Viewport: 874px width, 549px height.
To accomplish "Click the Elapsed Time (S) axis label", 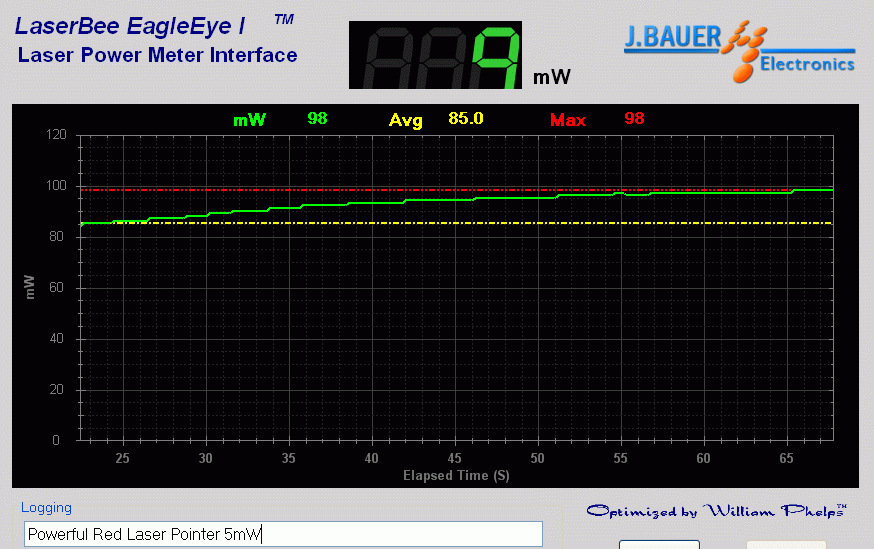I will pyautogui.click(x=456, y=475).
